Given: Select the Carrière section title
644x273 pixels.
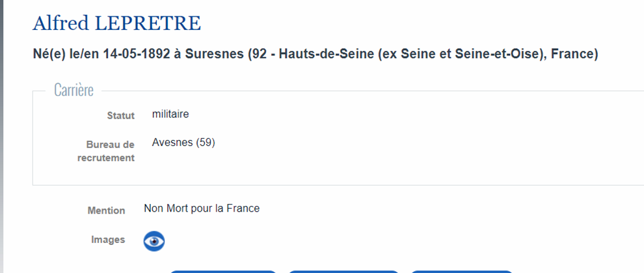Looking at the screenshot, I should pyautogui.click(x=74, y=91).
